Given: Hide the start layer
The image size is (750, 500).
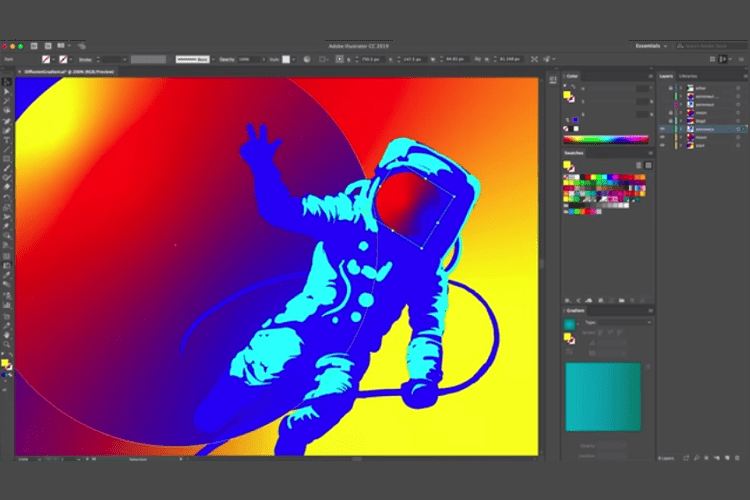Looking at the screenshot, I should point(662,145).
